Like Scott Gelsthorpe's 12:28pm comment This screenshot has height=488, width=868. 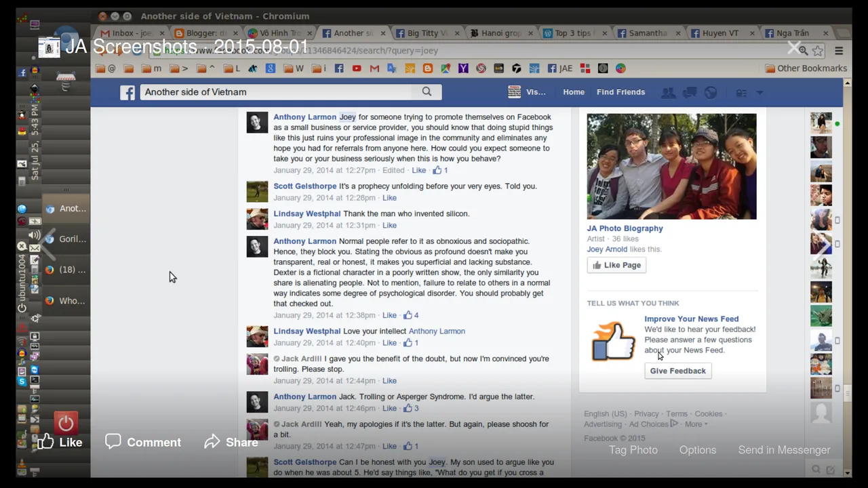(x=389, y=198)
